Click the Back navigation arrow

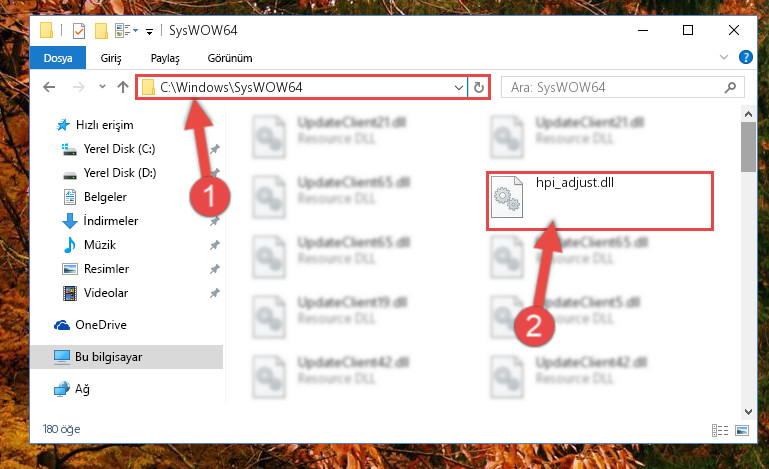click(x=49, y=87)
